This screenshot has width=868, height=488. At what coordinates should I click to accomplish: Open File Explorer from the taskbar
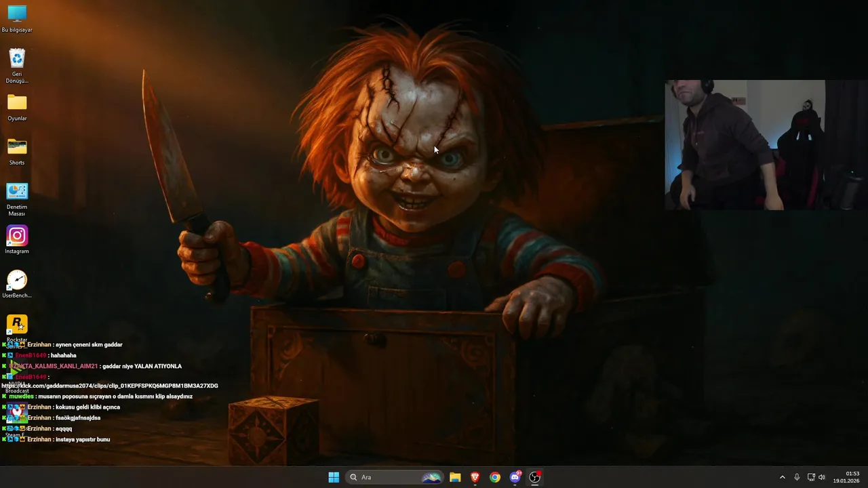tap(455, 477)
